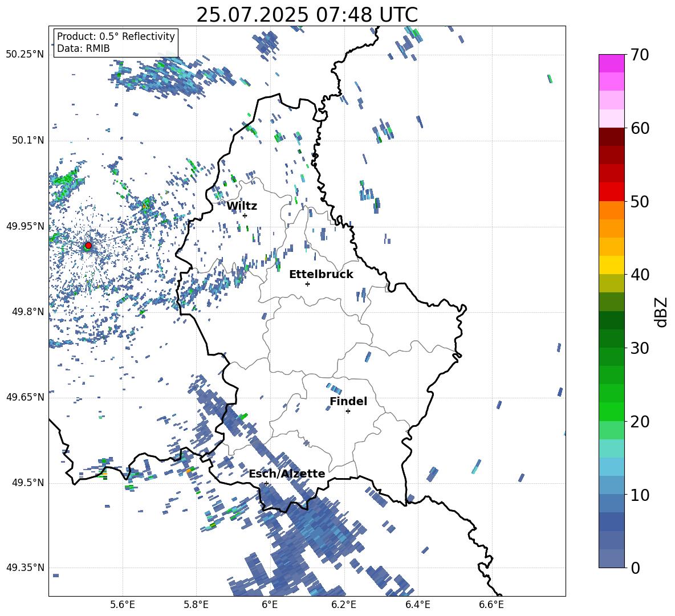Click the colorbar tick label 20
The height and width of the screenshot is (616, 675).
tap(640, 422)
